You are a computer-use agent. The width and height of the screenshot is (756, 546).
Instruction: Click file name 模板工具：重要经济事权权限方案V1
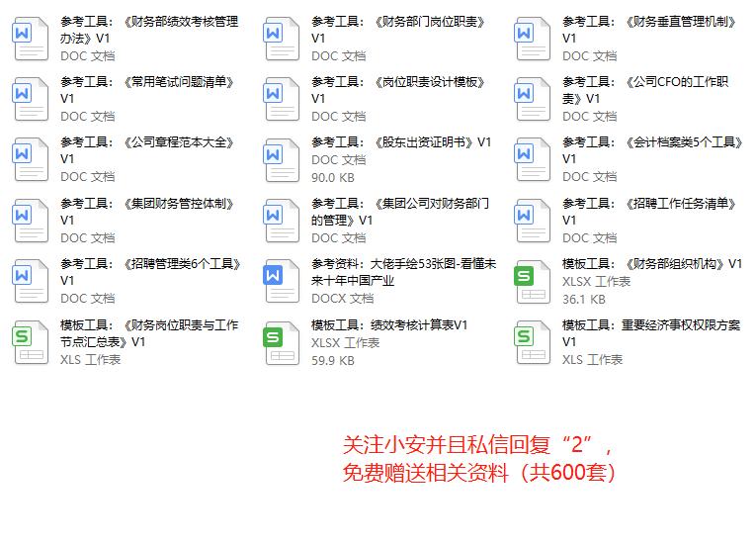pyautogui.click(x=651, y=333)
